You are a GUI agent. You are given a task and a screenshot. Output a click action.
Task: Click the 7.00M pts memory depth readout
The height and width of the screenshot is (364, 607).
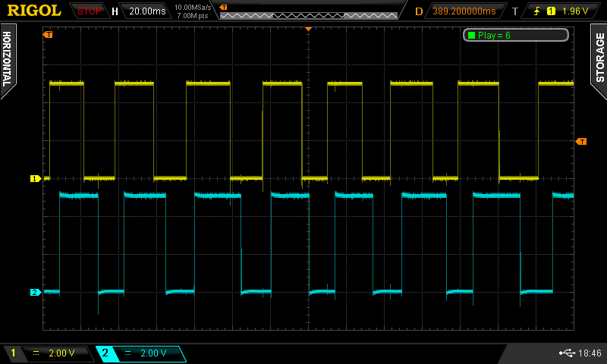pyautogui.click(x=193, y=15)
